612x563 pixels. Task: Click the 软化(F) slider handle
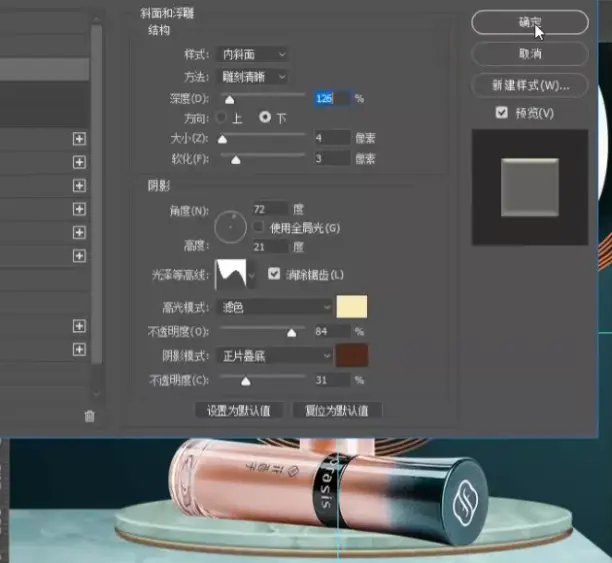pos(236,160)
